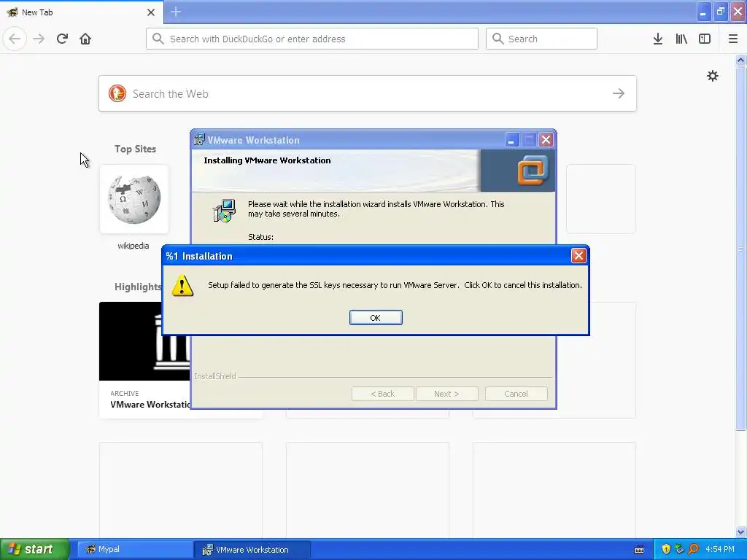Click the Windows start button
Image resolution: width=747 pixels, height=560 pixels.
[35, 549]
